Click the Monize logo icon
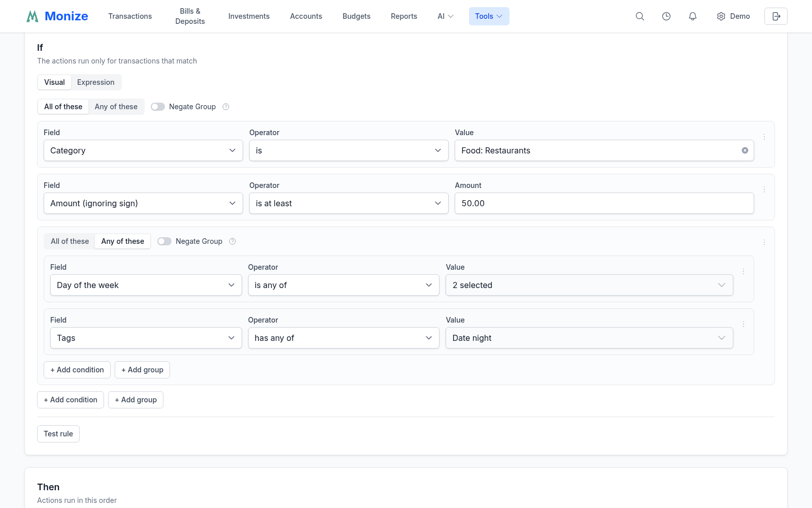This screenshot has width=812, height=508. [32, 16]
